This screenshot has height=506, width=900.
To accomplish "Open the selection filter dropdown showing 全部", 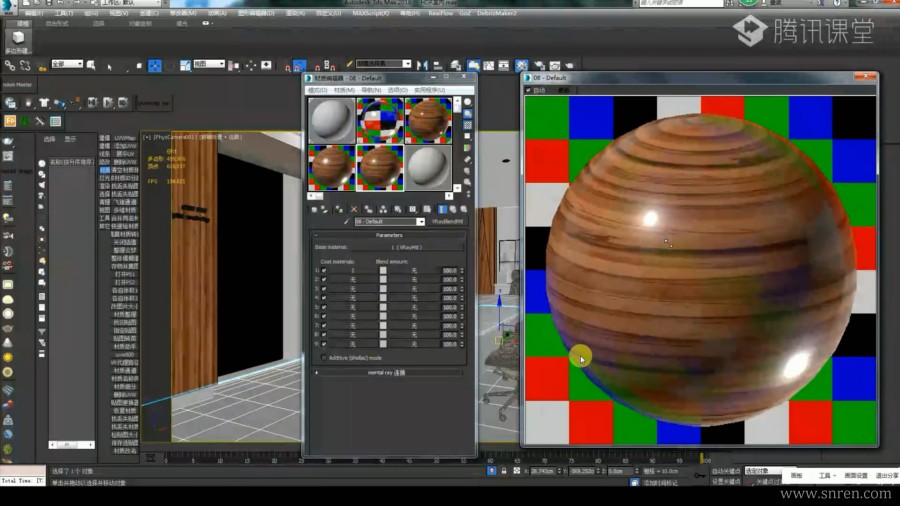I will click(66, 64).
